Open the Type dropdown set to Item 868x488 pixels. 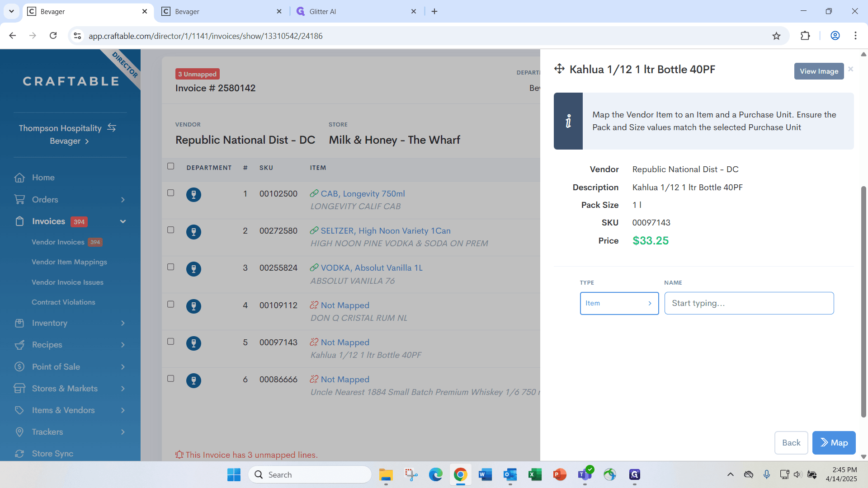[x=619, y=303]
